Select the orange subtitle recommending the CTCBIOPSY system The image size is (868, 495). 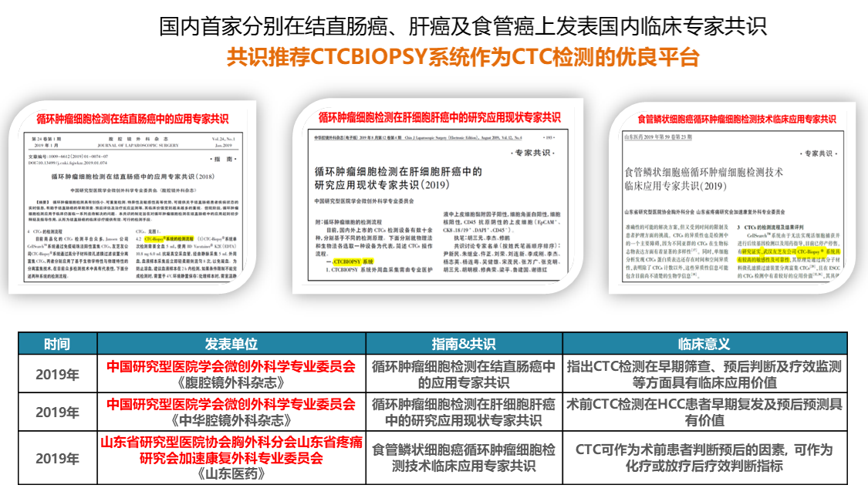click(x=463, y=57)
